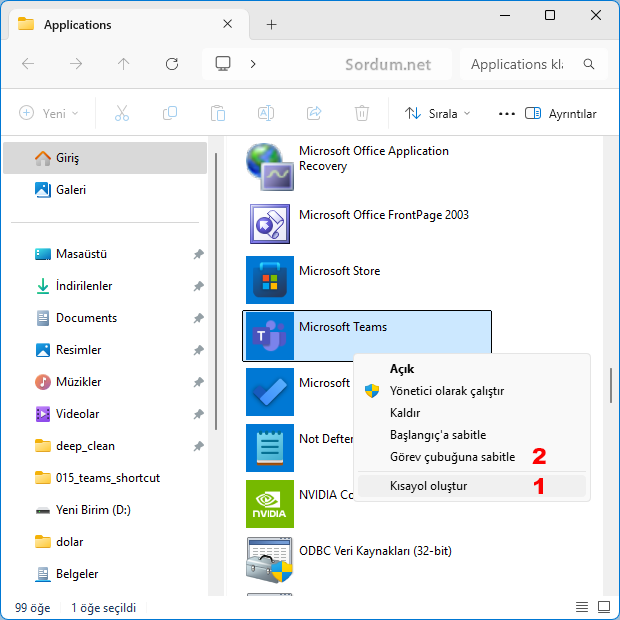620x620 pixels.
Task: Select the Microsoft To Do checkmark icon
Action: pyautogui.click(x=270, y=392)
